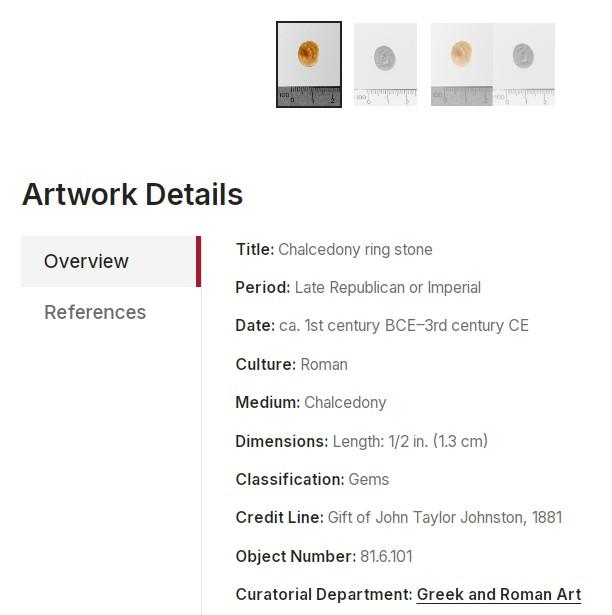The width and height of the screenshot is (612, 615).
Task: Click the date ca. 1st century BCE–3rd century CE
Action: [x=404, y=326]
